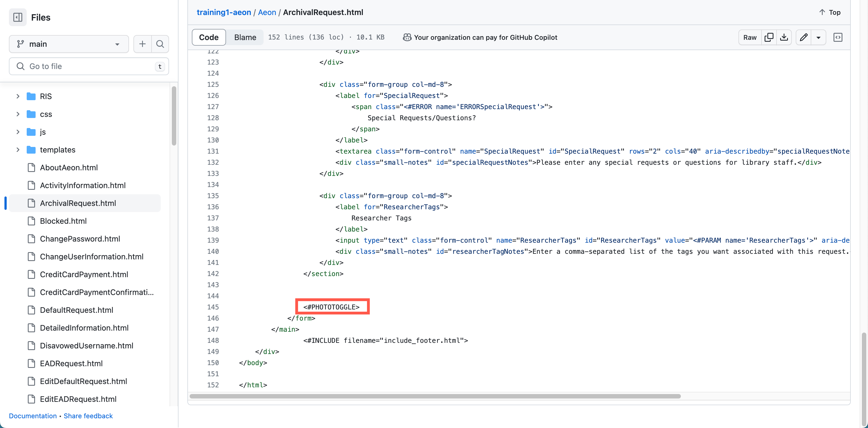
Task: Open repository search via magnifier icon
Action: pos(160,44)
